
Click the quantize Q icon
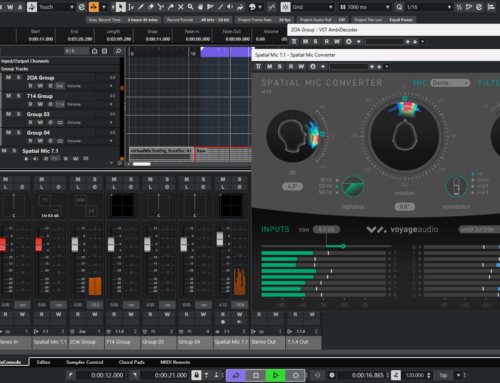coord(399,7)
